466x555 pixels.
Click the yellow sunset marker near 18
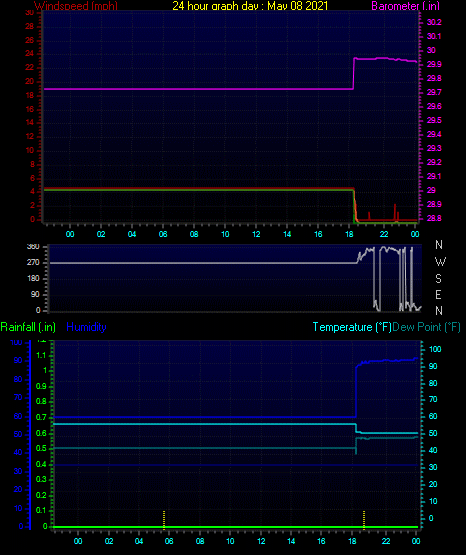(x=364, y=520)
